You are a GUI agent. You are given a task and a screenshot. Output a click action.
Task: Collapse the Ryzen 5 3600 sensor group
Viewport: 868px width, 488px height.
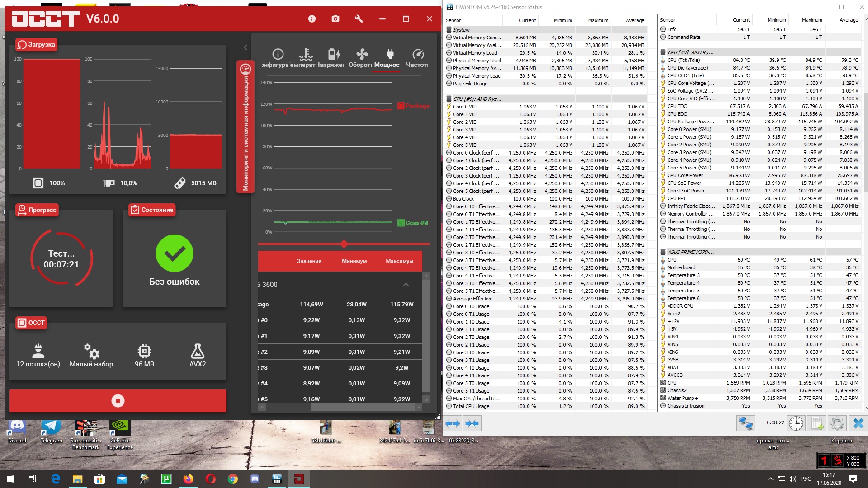[406, 284]
